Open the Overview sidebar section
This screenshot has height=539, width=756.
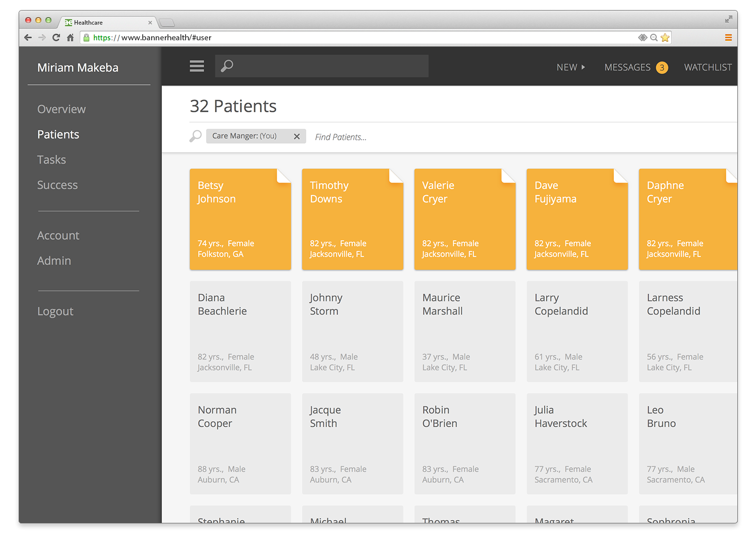(x=61, y=109)
